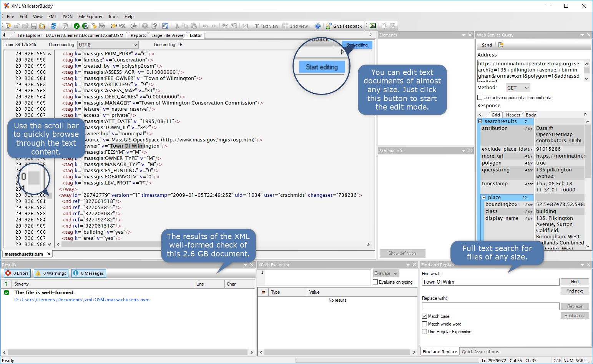Click the icon beside the Send button

click(501, 45)
